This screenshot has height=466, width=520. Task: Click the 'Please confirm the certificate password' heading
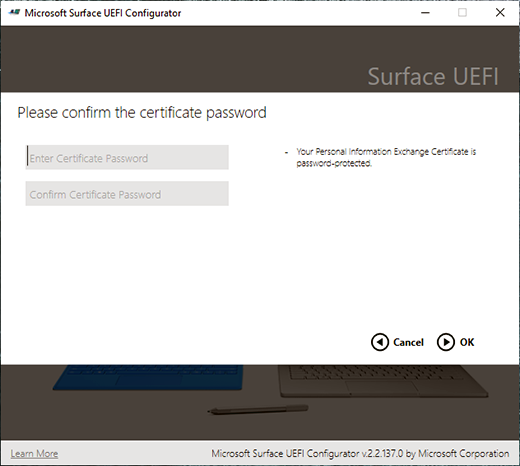142,113
